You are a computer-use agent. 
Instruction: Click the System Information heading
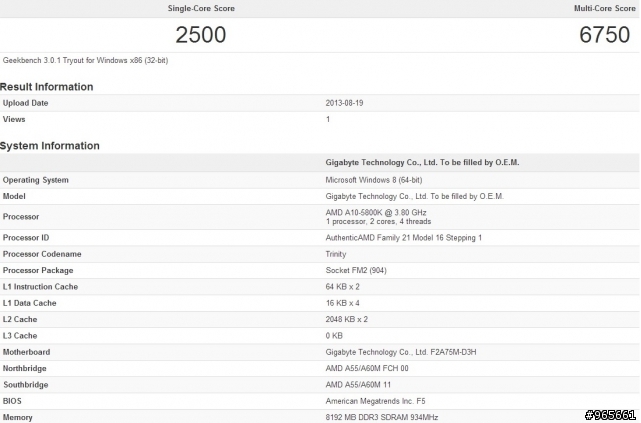50,146
